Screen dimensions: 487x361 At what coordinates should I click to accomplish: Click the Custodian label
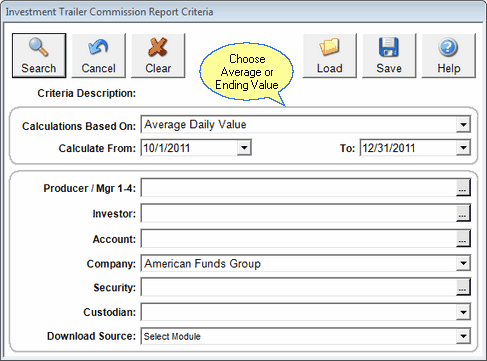click(x=110, y=312)
